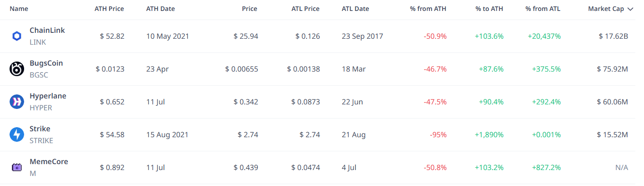This screenshot has height=186, width=644.
Task: Click the MemeCore purple logo icon
Action: point(16,168)
